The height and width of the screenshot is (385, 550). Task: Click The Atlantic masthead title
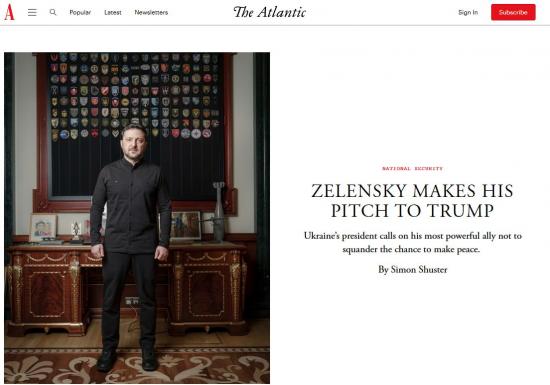(x=269, y=12)
